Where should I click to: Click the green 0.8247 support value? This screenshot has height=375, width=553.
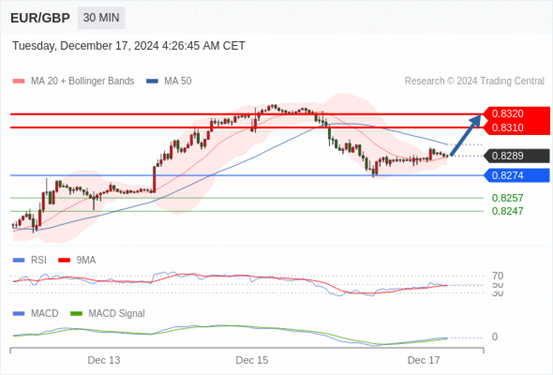(x=508, y=211)
